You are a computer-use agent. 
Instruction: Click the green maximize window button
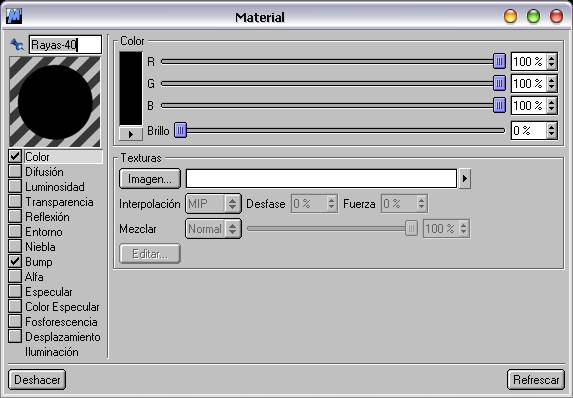pyautogui.click(x=533, y=16)
